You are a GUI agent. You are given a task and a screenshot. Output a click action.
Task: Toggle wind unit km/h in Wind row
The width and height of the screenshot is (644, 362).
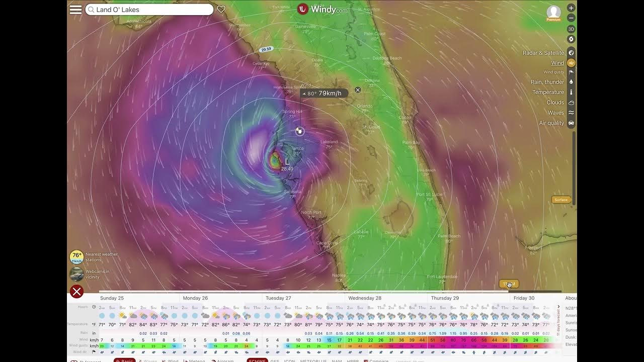94,340
